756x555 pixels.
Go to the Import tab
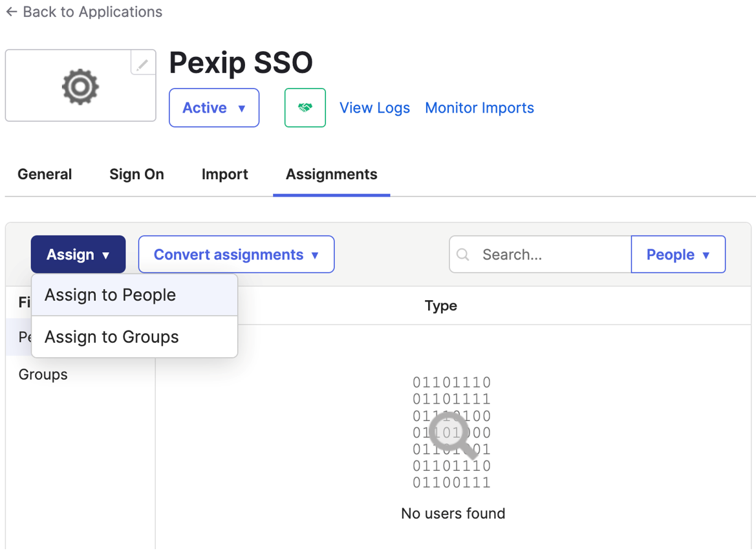tap(224, 175)
